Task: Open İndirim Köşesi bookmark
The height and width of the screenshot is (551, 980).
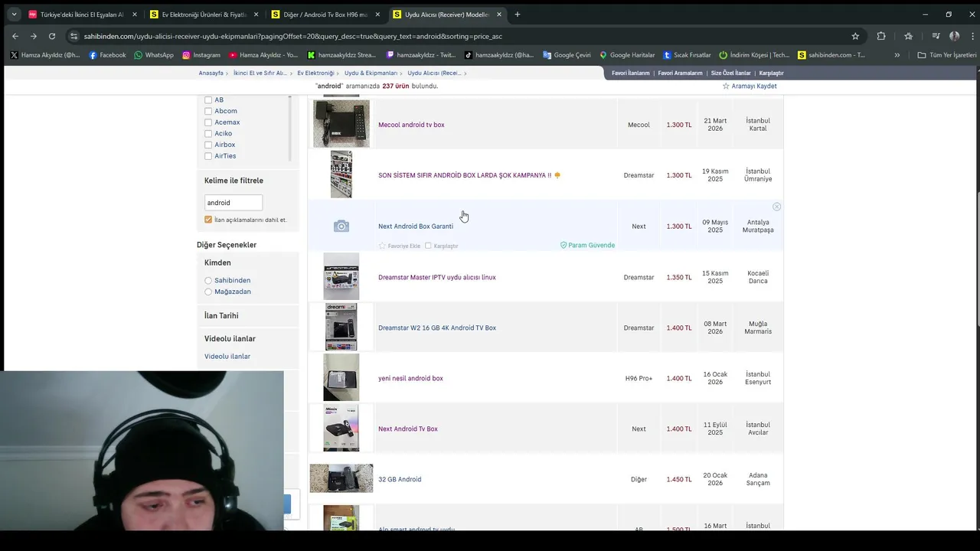Action: click(x=754, y=55)
